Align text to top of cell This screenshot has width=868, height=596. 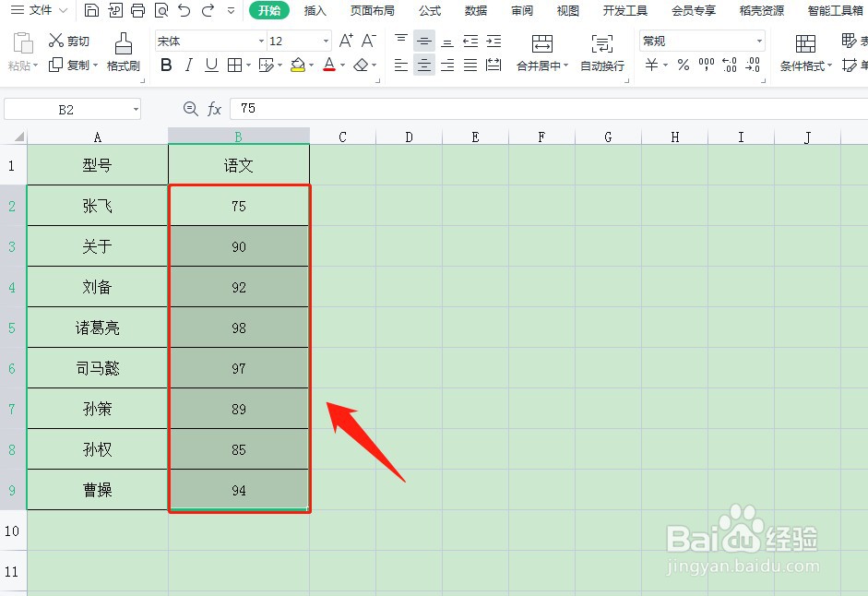point(400,41)
